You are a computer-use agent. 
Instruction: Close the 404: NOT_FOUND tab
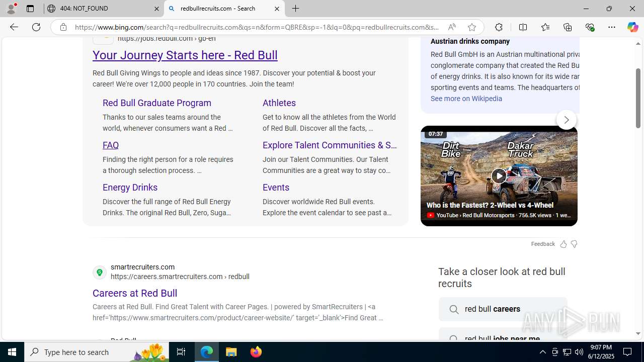coord(156,9)
